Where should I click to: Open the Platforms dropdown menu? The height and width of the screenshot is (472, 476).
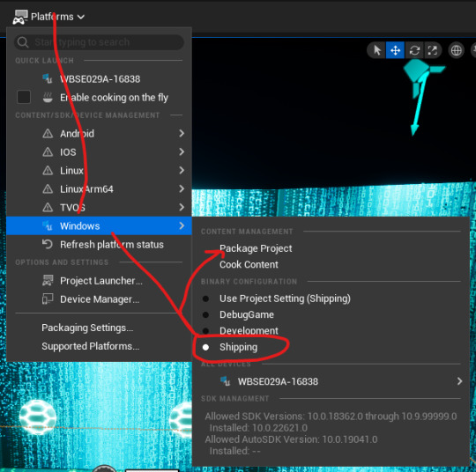(48, 17)
